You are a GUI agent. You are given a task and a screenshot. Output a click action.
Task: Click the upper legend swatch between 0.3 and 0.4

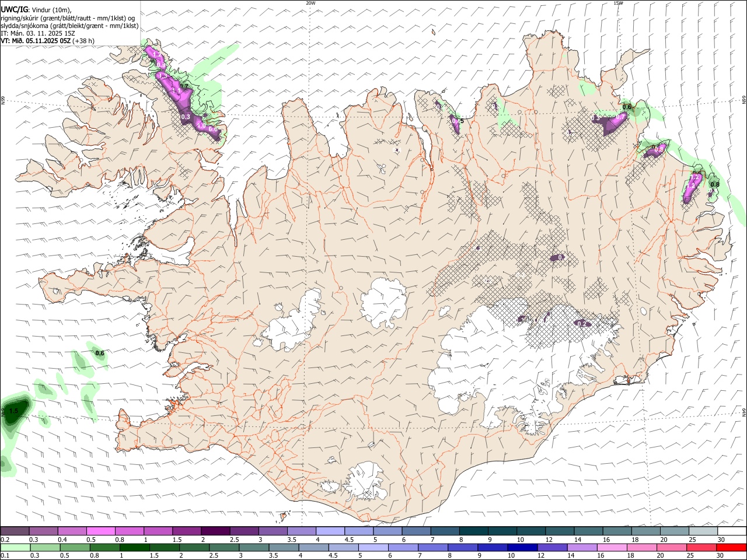(x=43, y=531)
